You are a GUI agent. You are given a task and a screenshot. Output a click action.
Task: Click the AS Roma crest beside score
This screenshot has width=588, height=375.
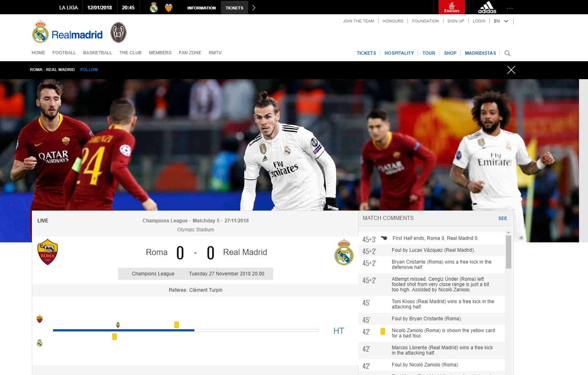coord(48,252)
